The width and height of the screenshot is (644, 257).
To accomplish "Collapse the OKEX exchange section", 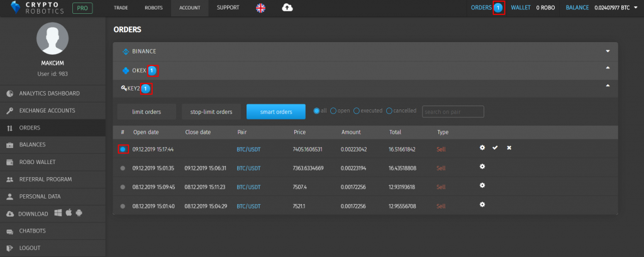I will tap(608, 68).
